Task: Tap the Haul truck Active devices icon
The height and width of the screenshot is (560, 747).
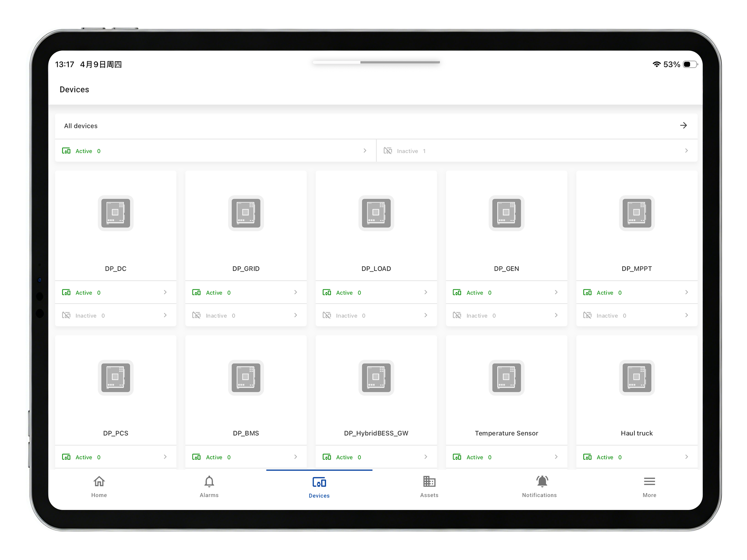Action: [587, 457]
